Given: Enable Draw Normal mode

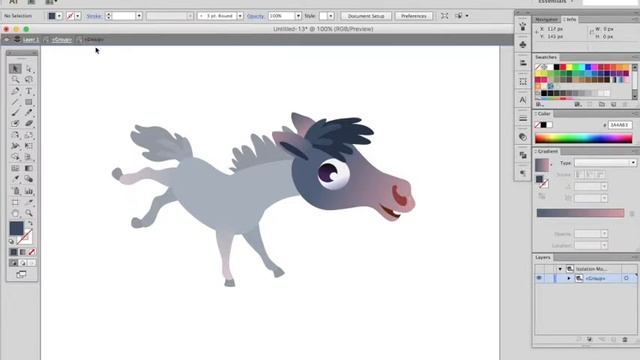Looking at the screenshot, I should click(13, 263).
